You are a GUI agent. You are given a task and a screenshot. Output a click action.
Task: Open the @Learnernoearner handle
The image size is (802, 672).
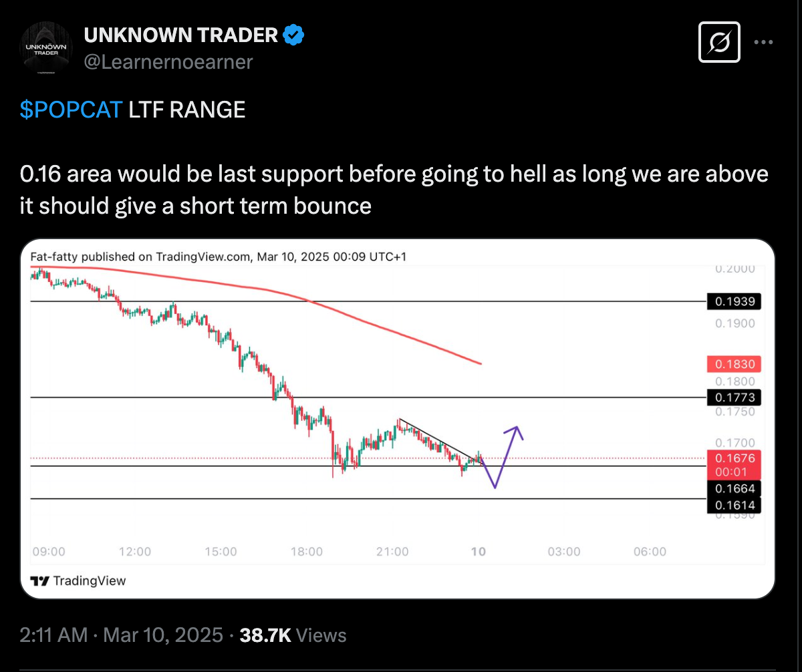tap(168, 62)
